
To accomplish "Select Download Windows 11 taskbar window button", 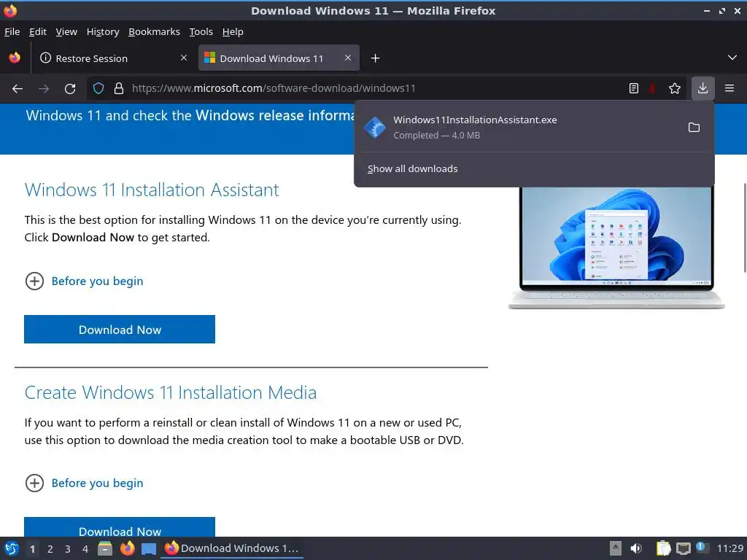I will click(232, 548).
